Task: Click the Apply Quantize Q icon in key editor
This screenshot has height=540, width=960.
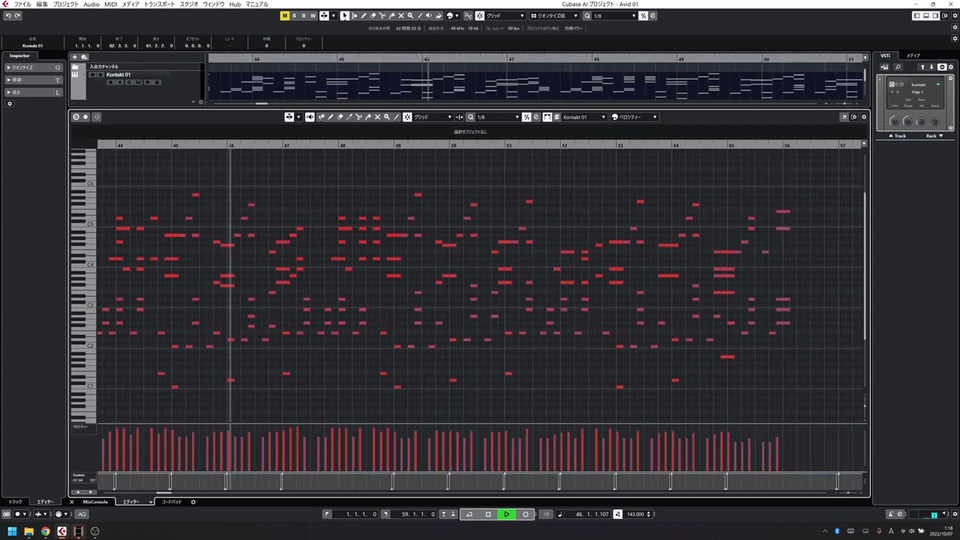Action: [x=471, y=117]
